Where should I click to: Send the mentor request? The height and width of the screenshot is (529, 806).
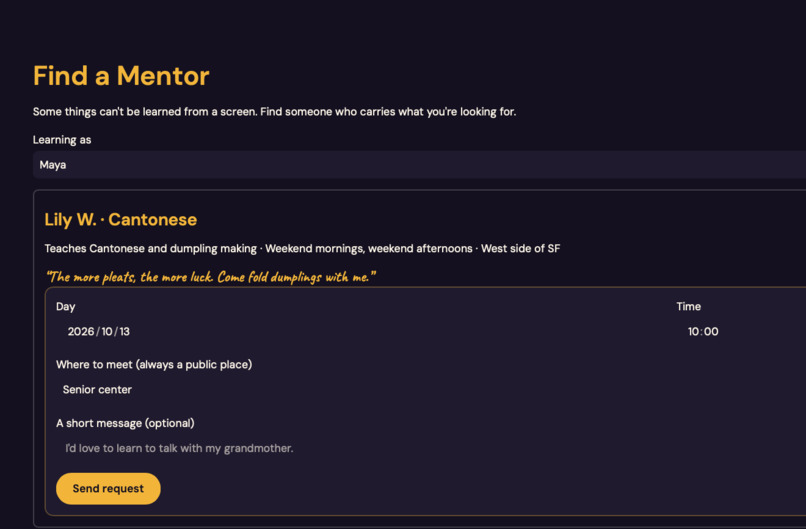click(108, 488)
